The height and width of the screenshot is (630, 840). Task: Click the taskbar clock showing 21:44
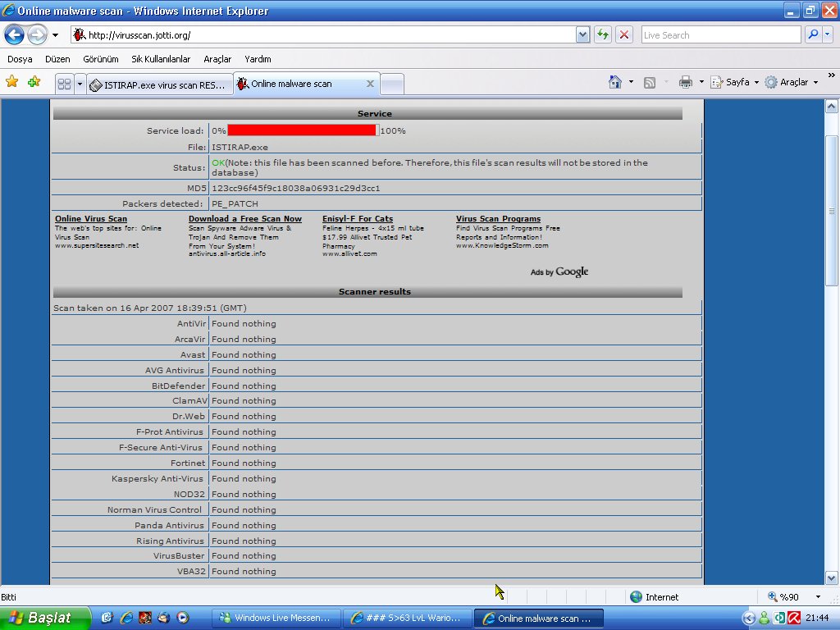pyautogui.click(x=817, y=619)
